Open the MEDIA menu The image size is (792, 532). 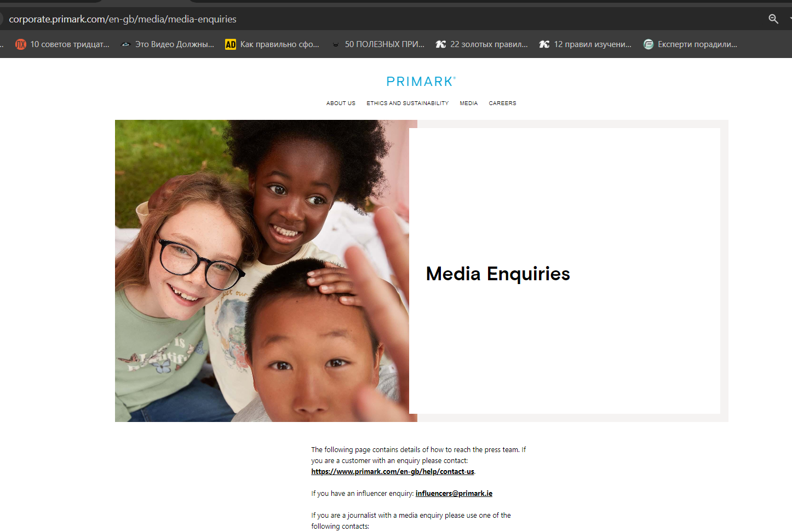click(x=468, y=103)
